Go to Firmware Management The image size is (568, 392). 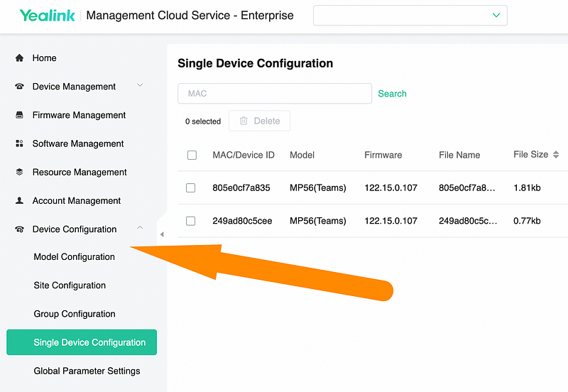coord(79,115)
